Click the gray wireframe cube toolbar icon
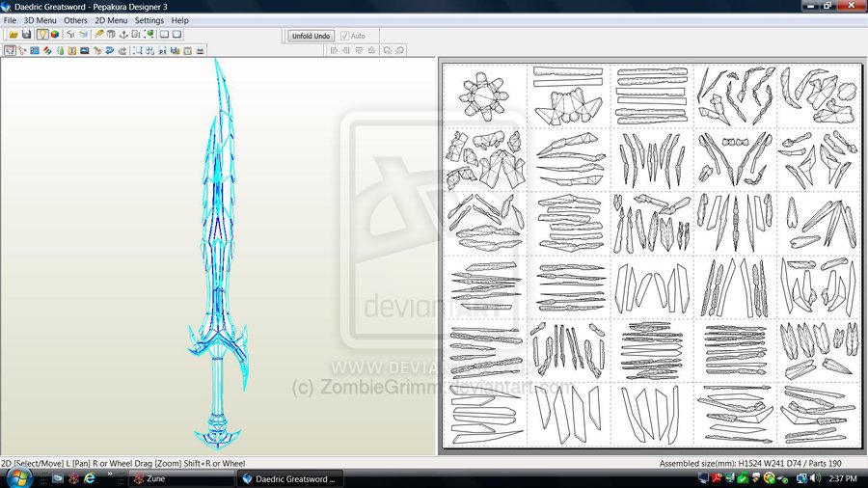Image resolution: width=868 pixels, height=488 pixels. click(70, 35)
